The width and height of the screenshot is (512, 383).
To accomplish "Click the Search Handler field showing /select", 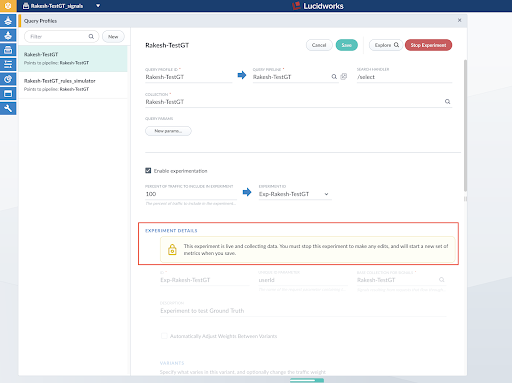I will tap(404, 77).
